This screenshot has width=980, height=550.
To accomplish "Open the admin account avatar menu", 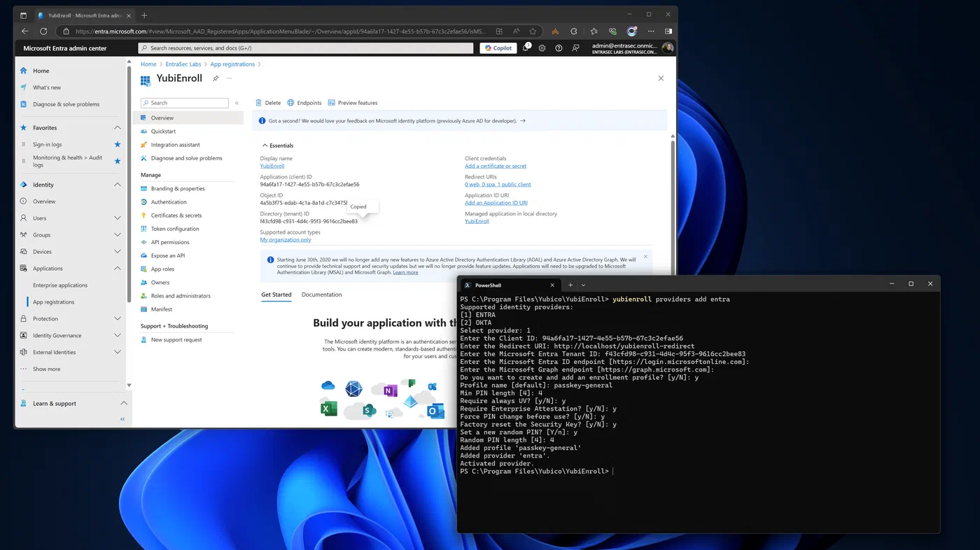I will [667, 48].
